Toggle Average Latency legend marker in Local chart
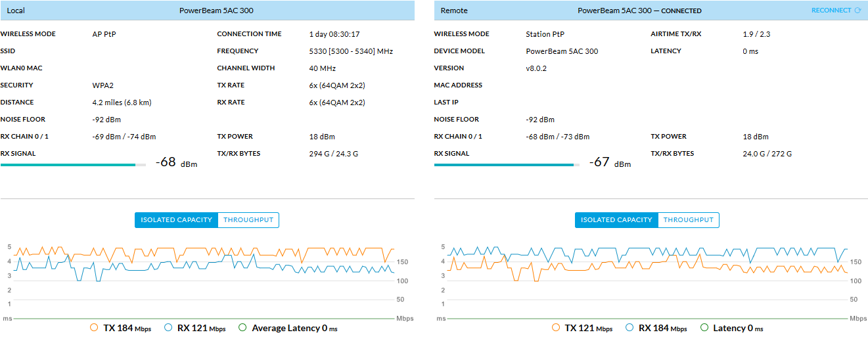The image size is (868, 343). 242,327
